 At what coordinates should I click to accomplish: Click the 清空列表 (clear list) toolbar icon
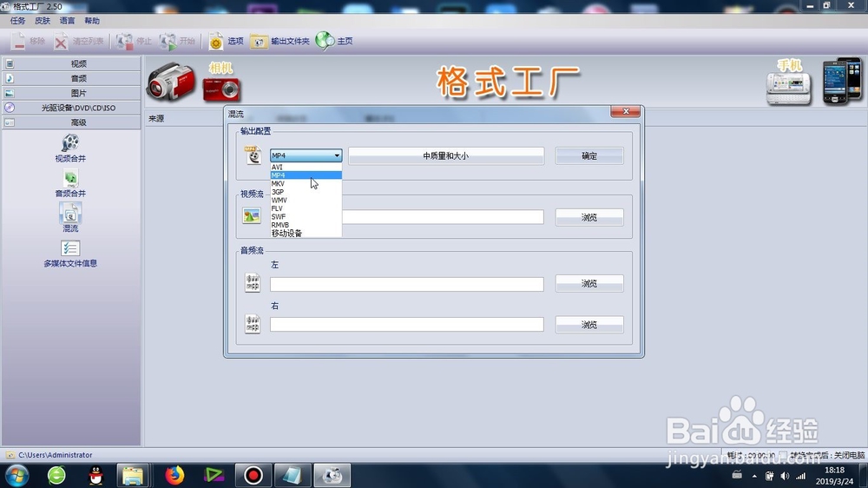coord(61,41)
